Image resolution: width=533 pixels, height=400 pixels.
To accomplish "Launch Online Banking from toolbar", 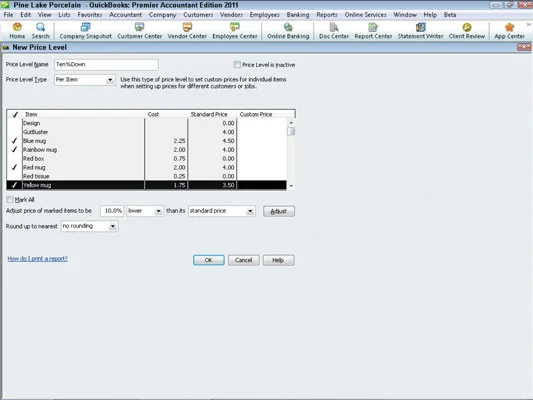I will (x=288, y=31).
